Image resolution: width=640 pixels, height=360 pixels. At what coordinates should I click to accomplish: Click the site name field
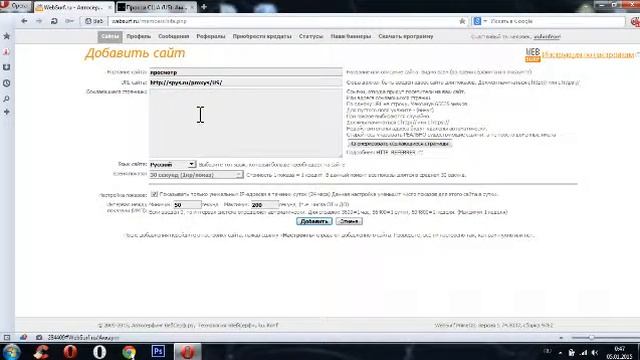246,72
